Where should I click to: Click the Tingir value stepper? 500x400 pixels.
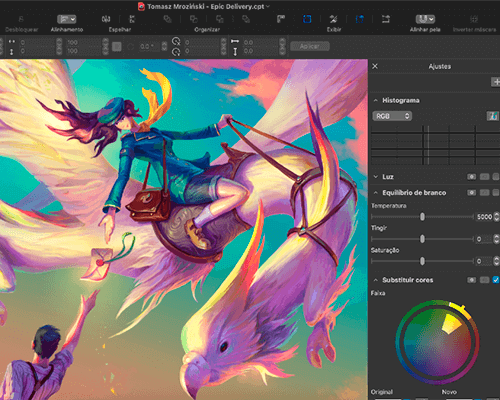point(496,239)
